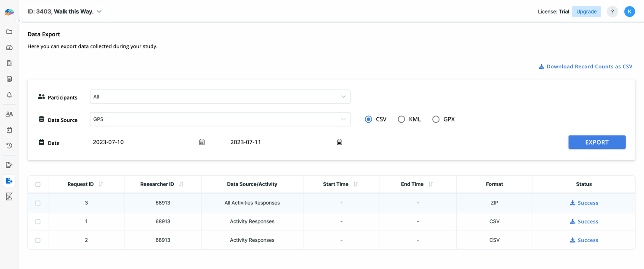Open notifications via the bell icon
Viewport: 644px width, 269px height.
coord(9,95)
